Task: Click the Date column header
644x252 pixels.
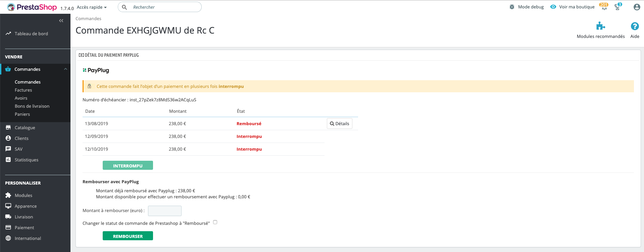Action: (90, 111)
